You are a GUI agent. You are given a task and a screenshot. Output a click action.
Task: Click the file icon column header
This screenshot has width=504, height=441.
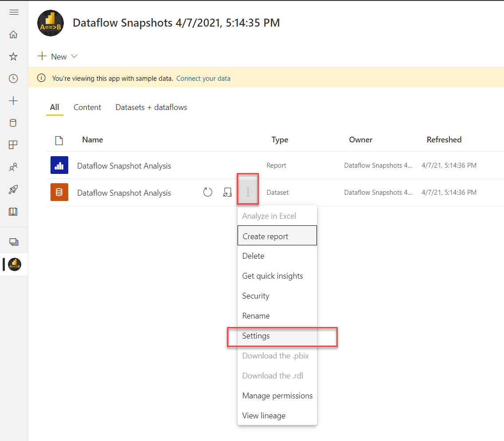[x=59, y=141]
